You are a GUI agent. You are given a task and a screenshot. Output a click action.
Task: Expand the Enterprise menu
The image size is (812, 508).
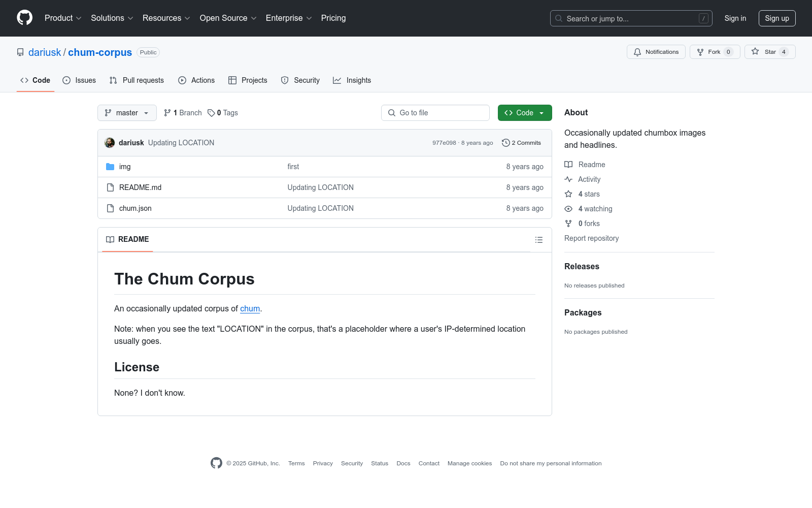coord(289,18)
